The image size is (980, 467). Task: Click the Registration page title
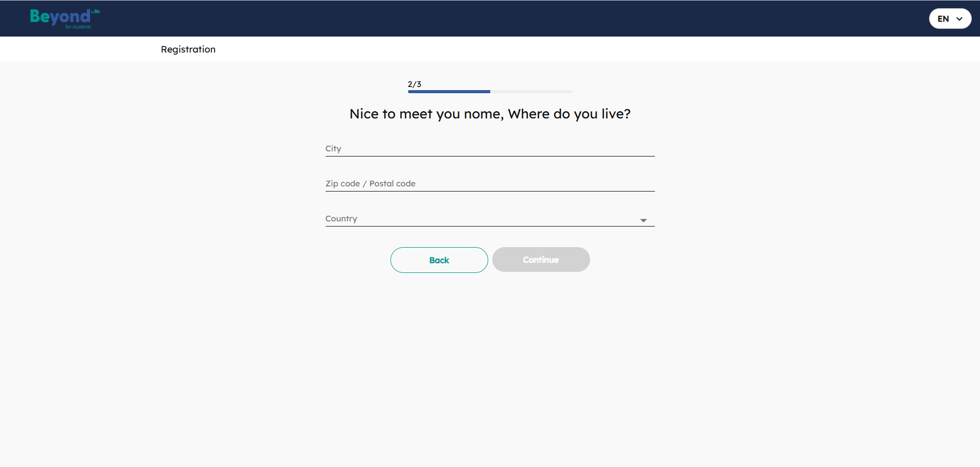(188, 49)
